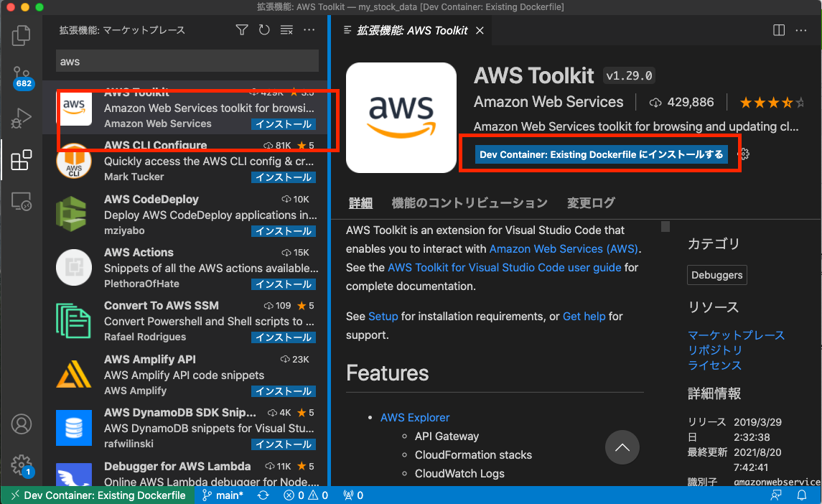This screenshot has width=822, height=504.
Task: Open the Get help link
Action: tap(584, 316)
